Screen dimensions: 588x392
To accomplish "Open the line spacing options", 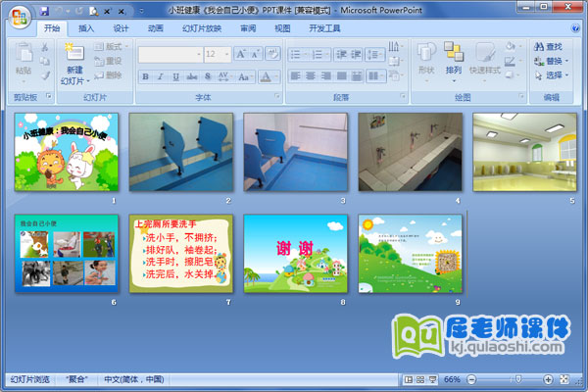I will pyautogui.click(x=375, y=55).
